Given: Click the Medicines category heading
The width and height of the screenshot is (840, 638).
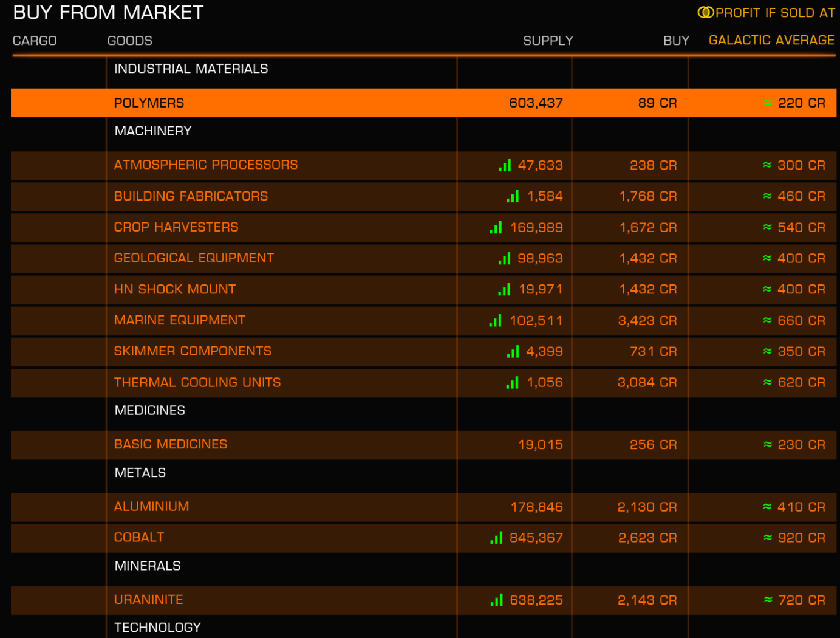Looking at the screenshot, I should pyautogui.click(x=149, y=411).
